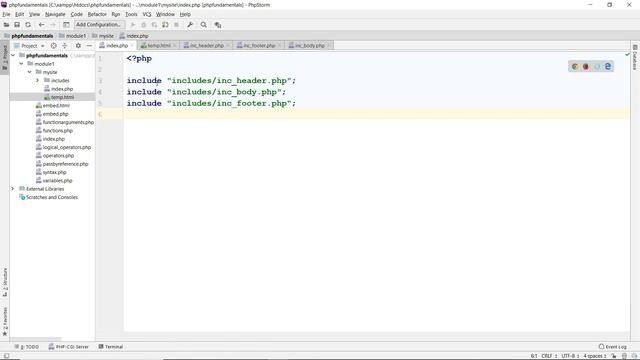The width and height of the screenshot is (640, 360).
Task: Click the Back navigation arrow
Action: (x=41, y=25)
